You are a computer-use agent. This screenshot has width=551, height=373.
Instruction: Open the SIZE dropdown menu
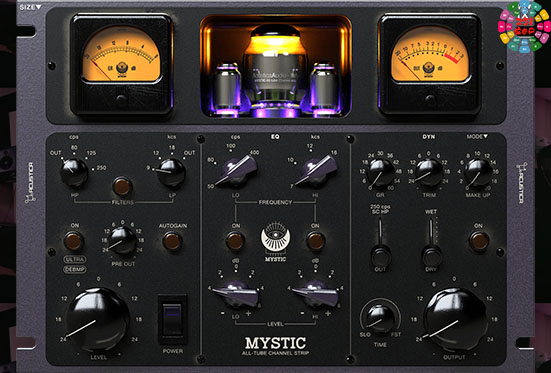tap(31, 7)
